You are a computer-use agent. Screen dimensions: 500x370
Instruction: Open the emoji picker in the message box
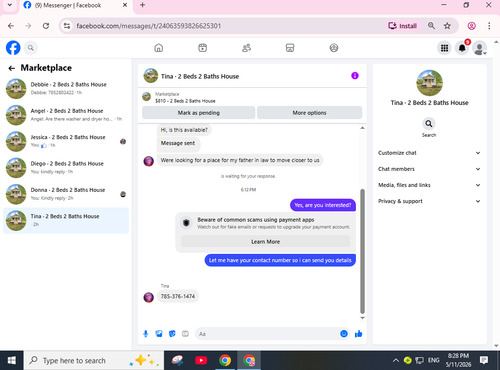click(344, 334)
